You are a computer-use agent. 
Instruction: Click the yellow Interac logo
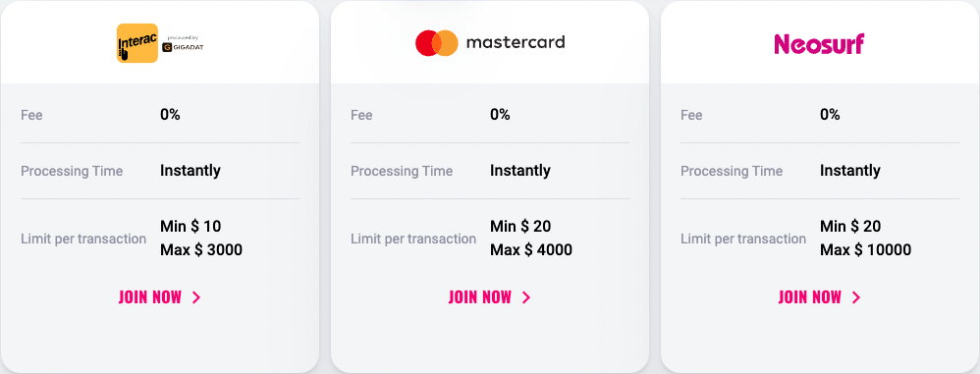tap(136, 43)
